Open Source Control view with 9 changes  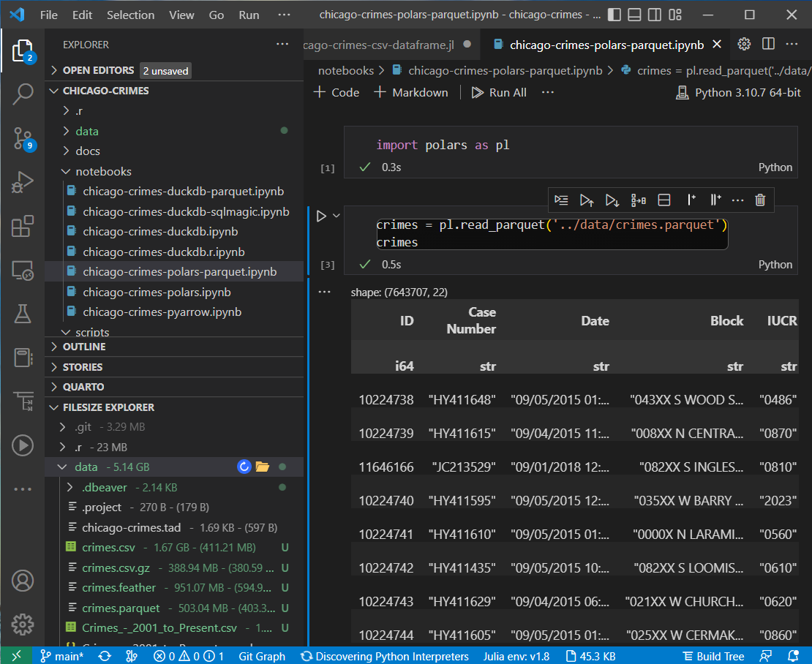[x=23, y=137]
